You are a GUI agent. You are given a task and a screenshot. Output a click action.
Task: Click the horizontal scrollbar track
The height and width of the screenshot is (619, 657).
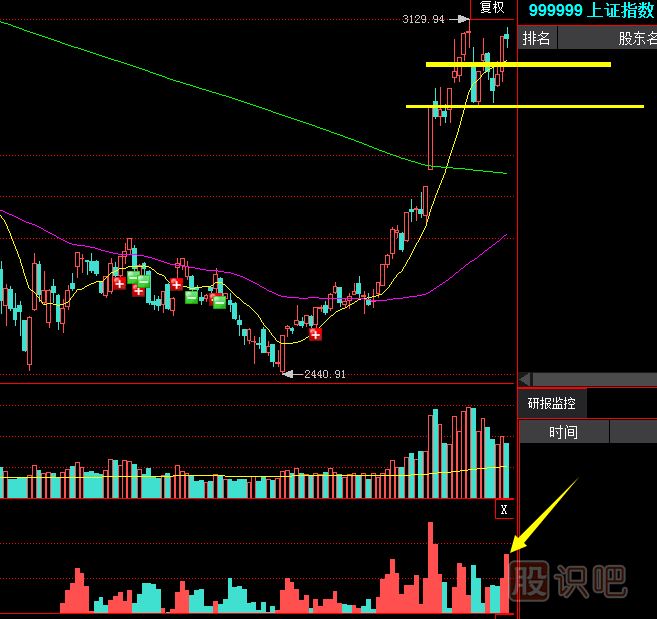pyautogui.click(x=595, y=380)
